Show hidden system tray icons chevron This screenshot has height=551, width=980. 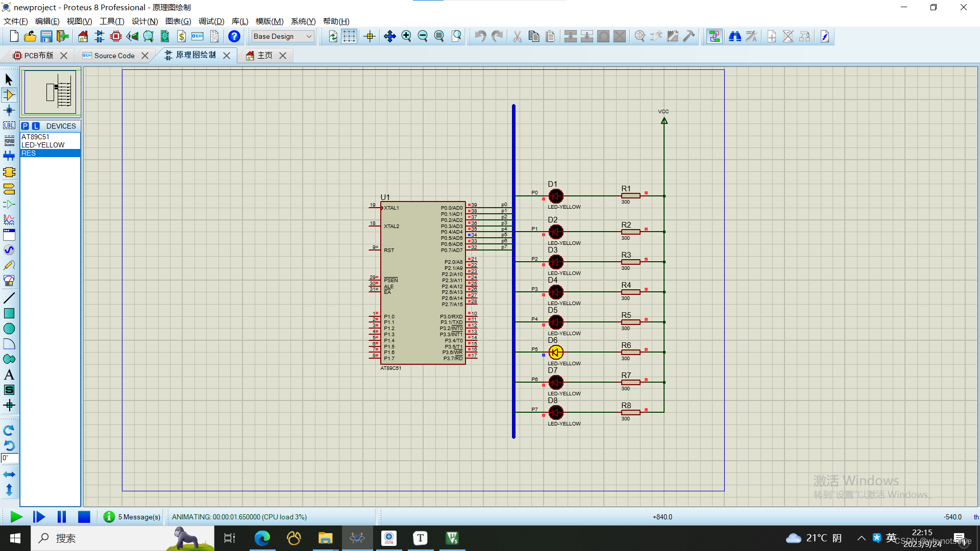(861, 538)
